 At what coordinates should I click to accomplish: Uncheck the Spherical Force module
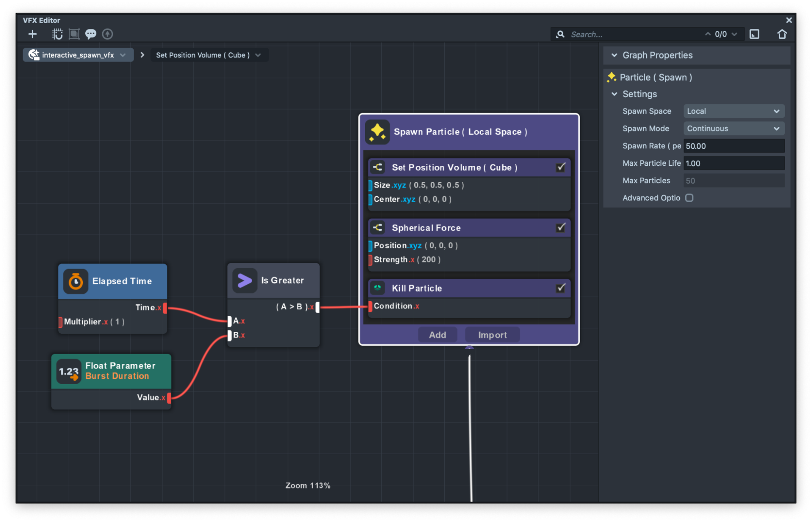point(561,228)
